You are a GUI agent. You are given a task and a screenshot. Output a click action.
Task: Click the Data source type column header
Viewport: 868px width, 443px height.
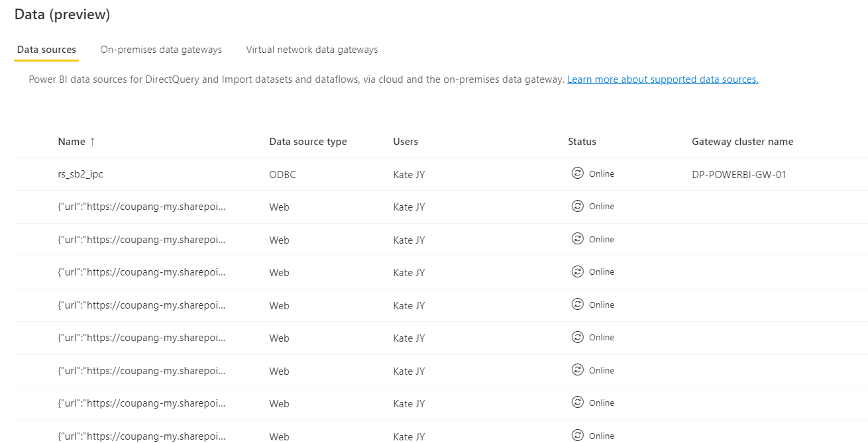click(x=308, y=142)
